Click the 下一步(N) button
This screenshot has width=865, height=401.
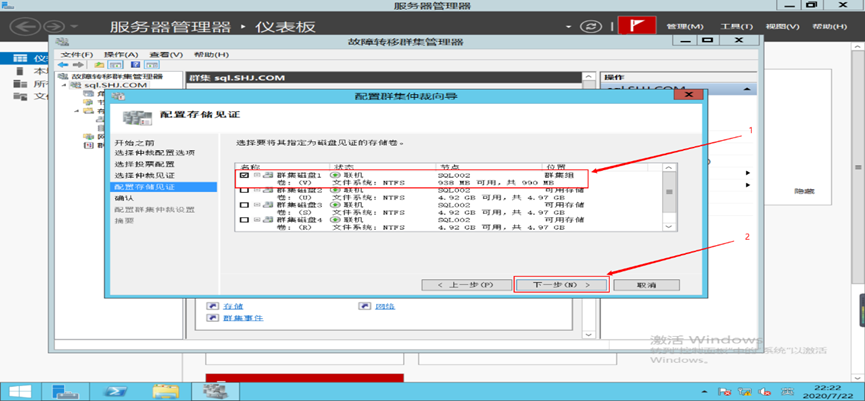[x=562, y=285]
